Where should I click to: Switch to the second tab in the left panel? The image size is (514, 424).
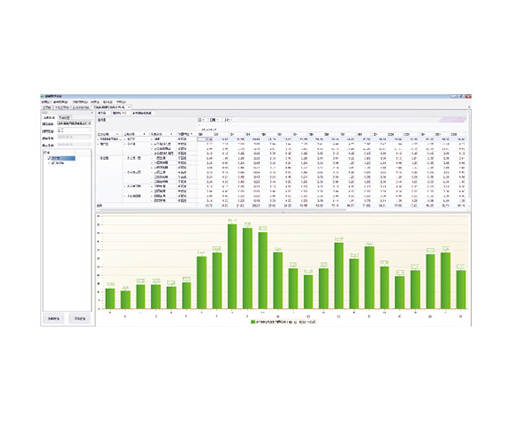(x=64, y=118)
